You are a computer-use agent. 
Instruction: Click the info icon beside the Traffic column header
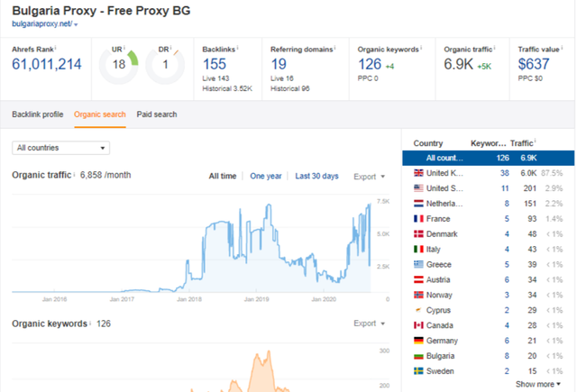tap(535, 141)
